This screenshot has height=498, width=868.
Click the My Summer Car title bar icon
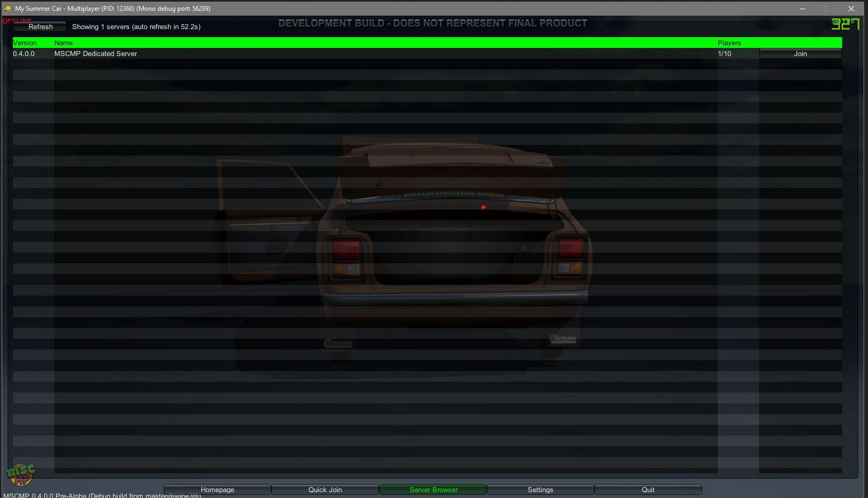(x=8, y=8)
